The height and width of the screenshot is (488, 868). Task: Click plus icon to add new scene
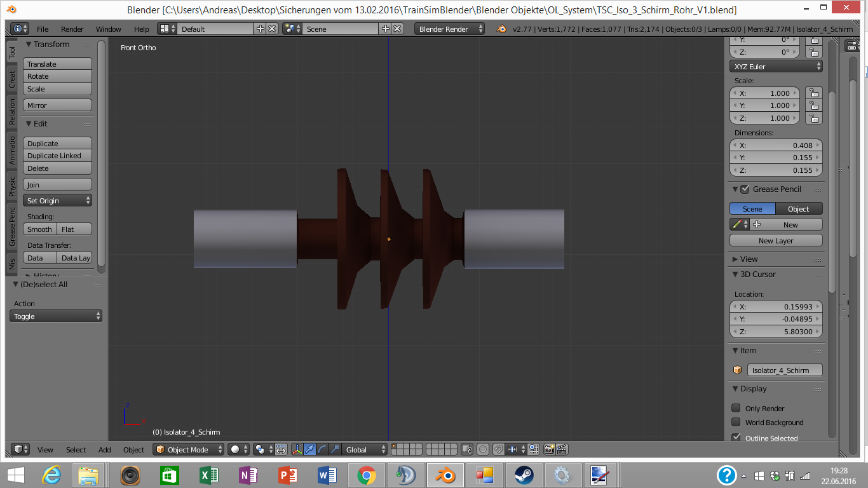(385, 29)
